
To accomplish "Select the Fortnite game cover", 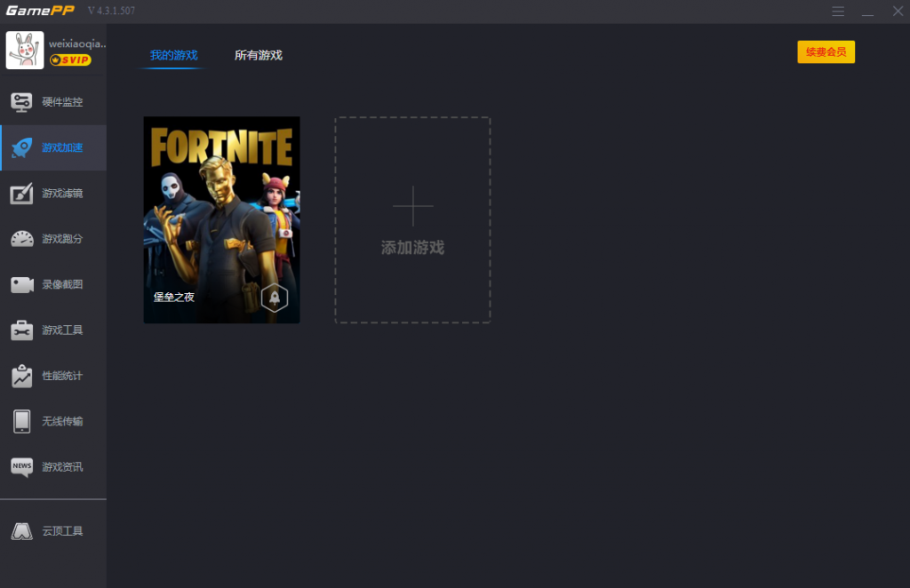I will tap(221, 219).
